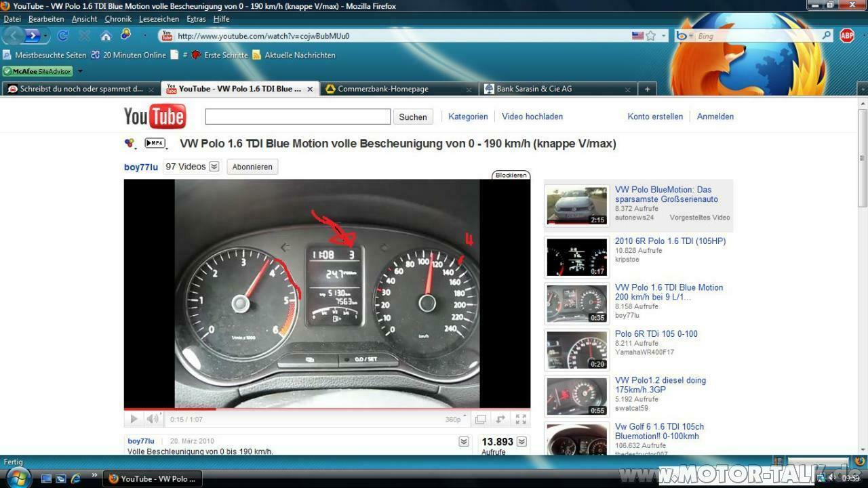Open the McAfee SiteAdvisor dropdown arrow

pos(80,71)
